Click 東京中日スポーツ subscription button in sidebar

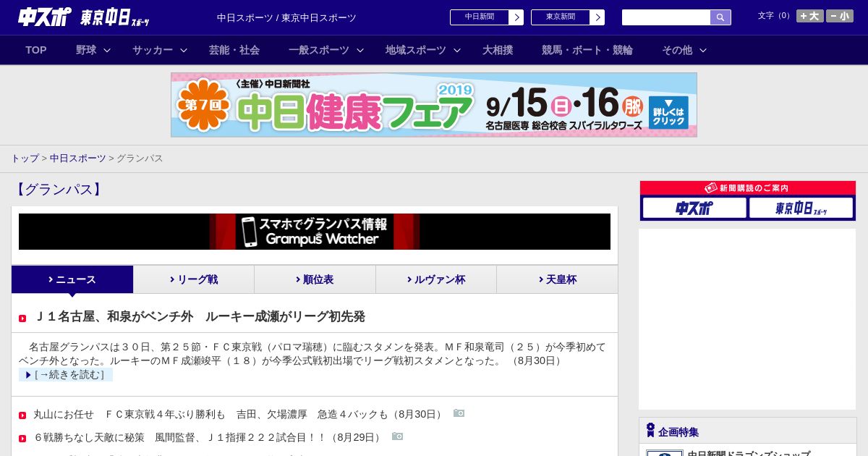(x=801, y=208)
